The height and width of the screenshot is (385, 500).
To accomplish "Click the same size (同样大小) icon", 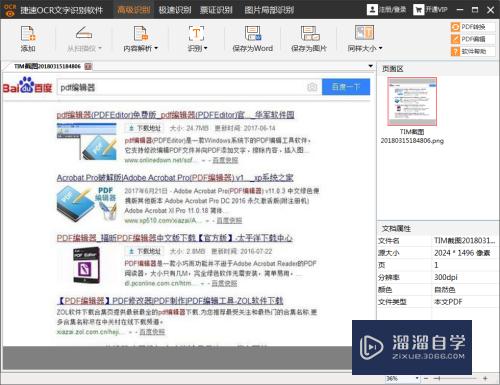I will [x=364, y=33].
